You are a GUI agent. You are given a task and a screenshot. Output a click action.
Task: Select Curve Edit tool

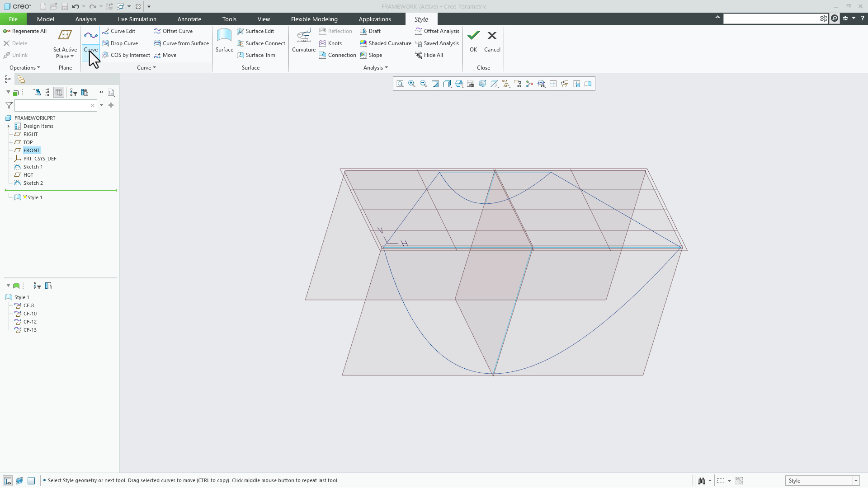click(119, 31)
